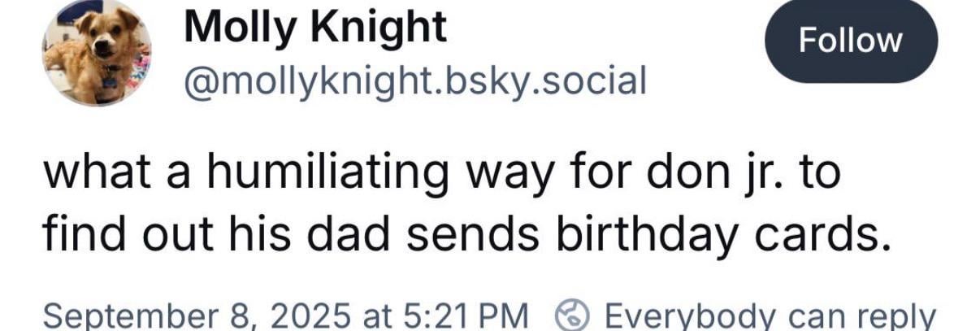Click the Follow button
Screen dimensions: 980x331
(852, 40)
